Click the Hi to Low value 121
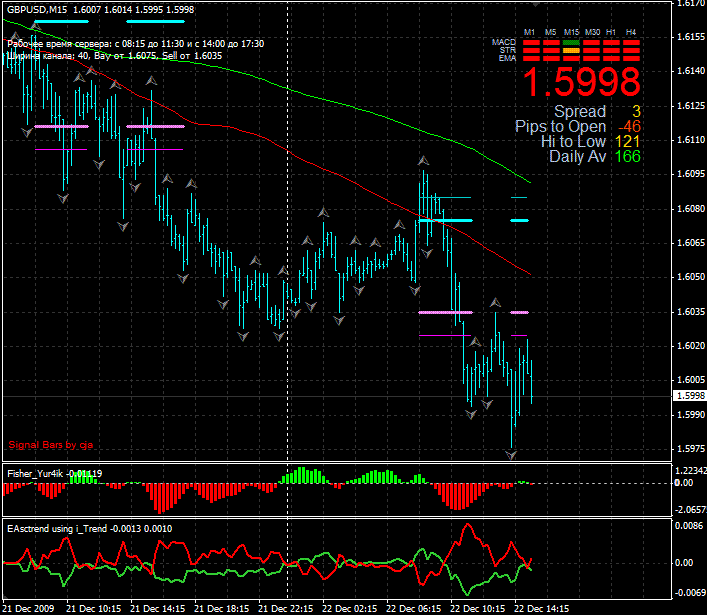Viewport: 707px width, 615px height. (628, 142)
